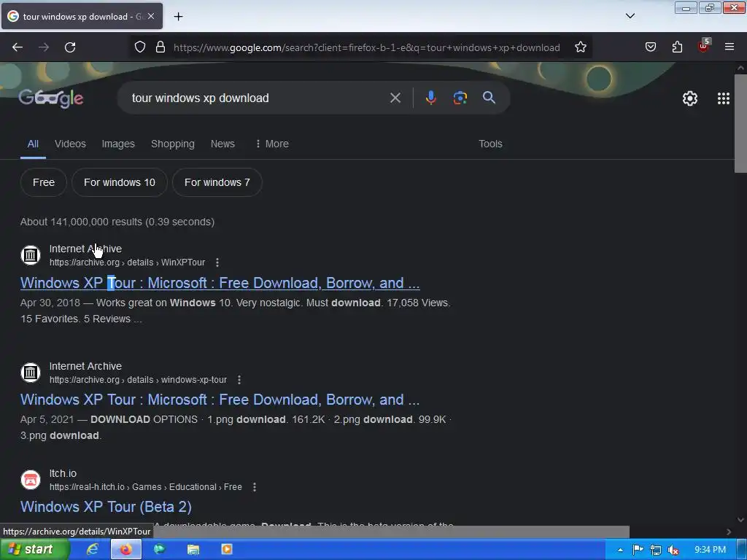747x560 pixels.
Task: Close the tour windows xp download tab
Action: [x=151, y=16]
